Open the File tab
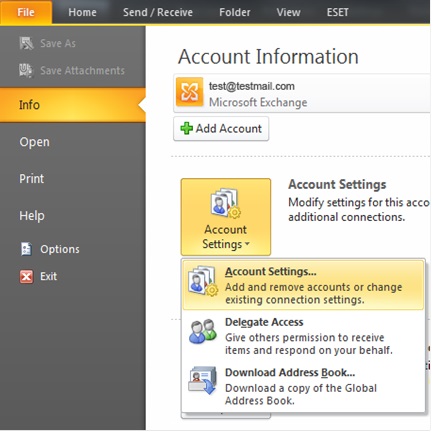Screen dimensions: 433x433 pos(26,12)
